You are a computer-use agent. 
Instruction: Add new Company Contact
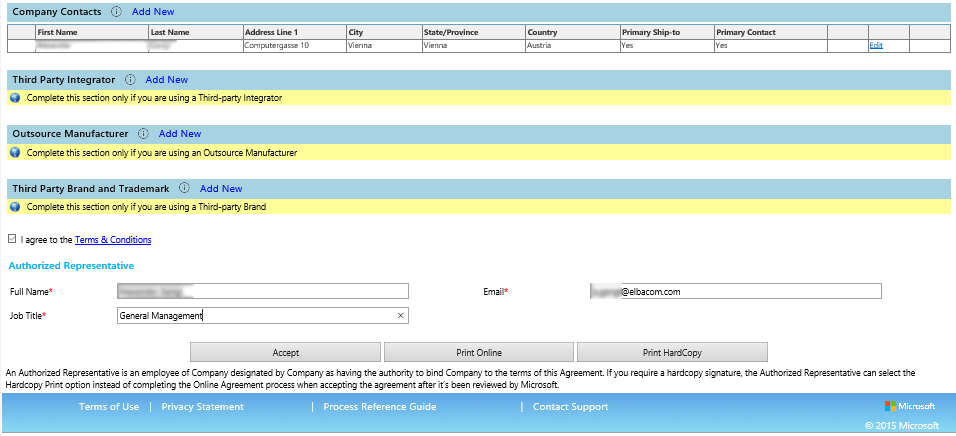click(x=153, y=12)
